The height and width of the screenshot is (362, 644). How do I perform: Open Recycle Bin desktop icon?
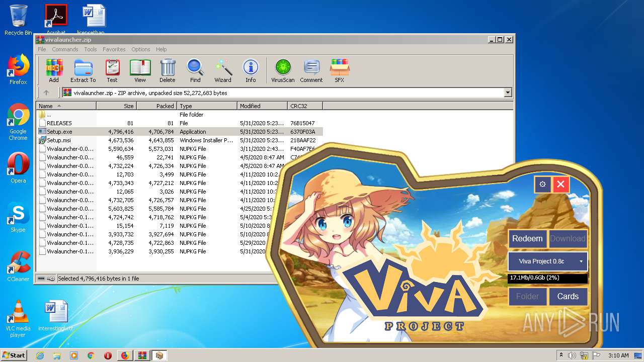[18, 20]
